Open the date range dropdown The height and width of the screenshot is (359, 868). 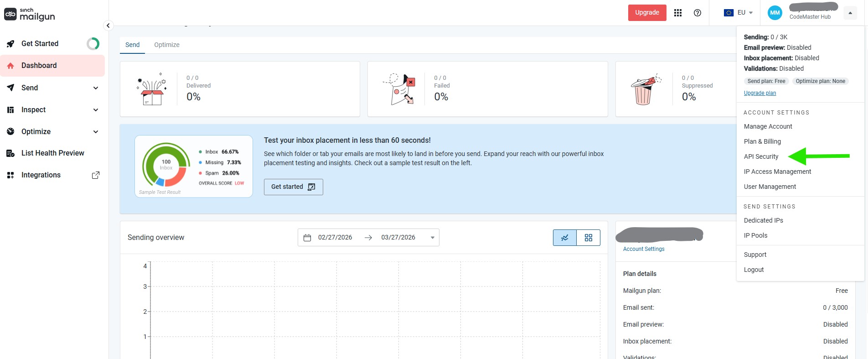pyautogui.click(x=433, y=238)
